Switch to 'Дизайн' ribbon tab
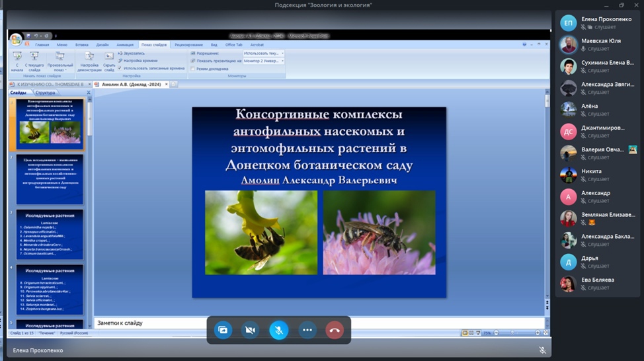 pos(102,45)
